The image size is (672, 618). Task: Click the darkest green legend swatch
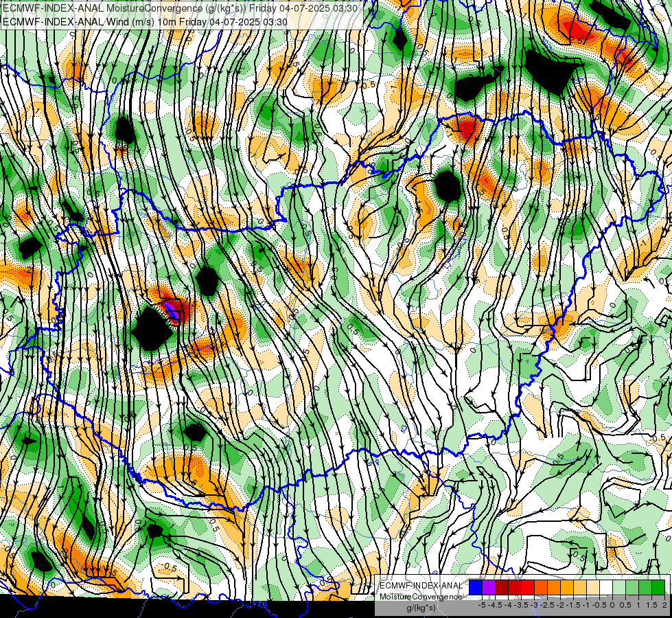(658, 587)
